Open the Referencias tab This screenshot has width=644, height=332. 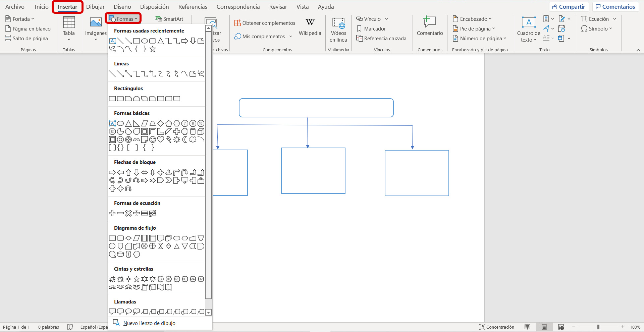(x=193, y=7)
